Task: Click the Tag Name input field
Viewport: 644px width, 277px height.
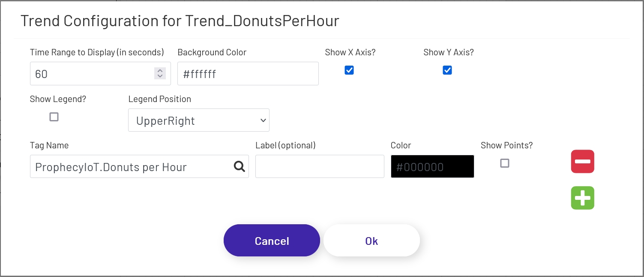Action: point(131,166)
